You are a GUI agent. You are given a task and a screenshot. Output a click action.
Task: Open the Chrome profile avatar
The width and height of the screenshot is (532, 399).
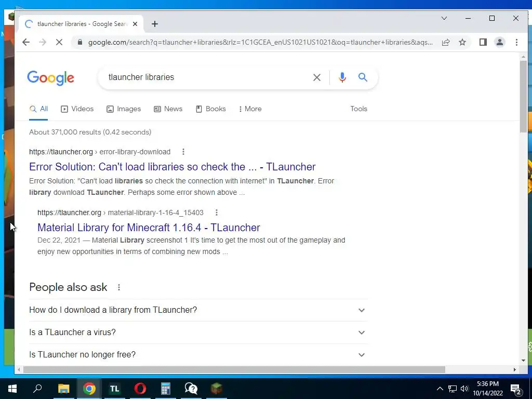pos(499,42)
